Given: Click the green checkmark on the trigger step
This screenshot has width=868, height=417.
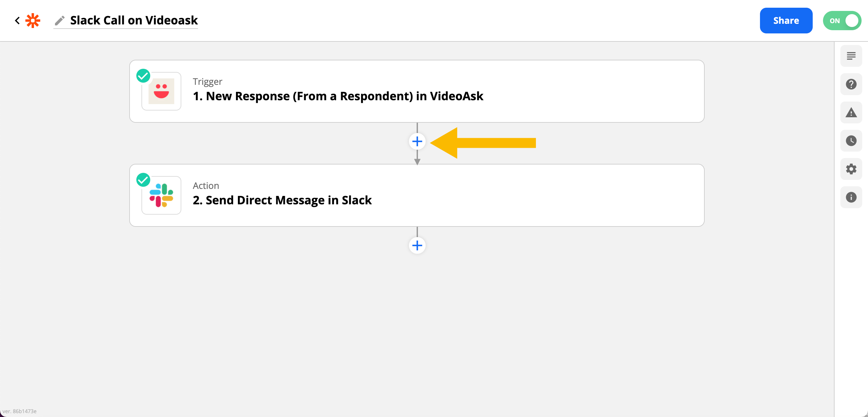Looking at the screenshot, I should [x=143, y=76].
